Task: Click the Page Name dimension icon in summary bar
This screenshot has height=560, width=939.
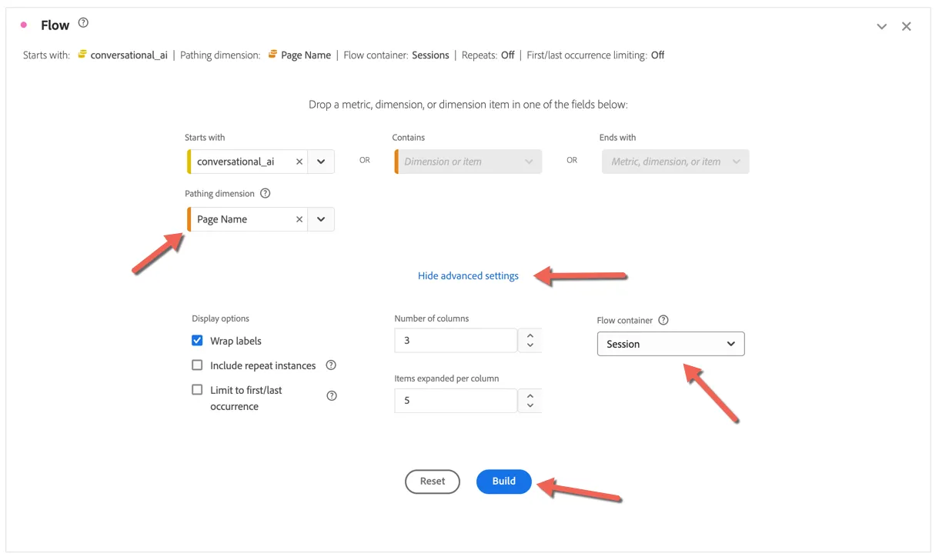Action: (x=272, y=55)
